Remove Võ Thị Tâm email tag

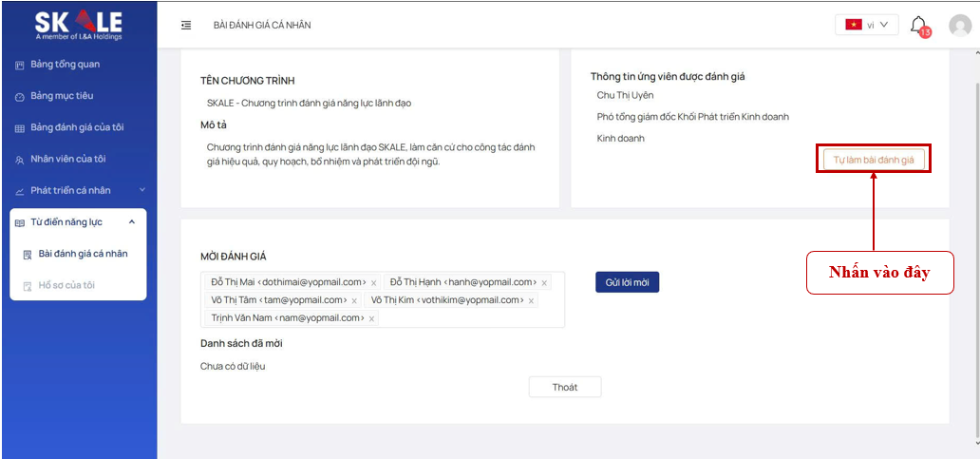click(x=354, y=300)
